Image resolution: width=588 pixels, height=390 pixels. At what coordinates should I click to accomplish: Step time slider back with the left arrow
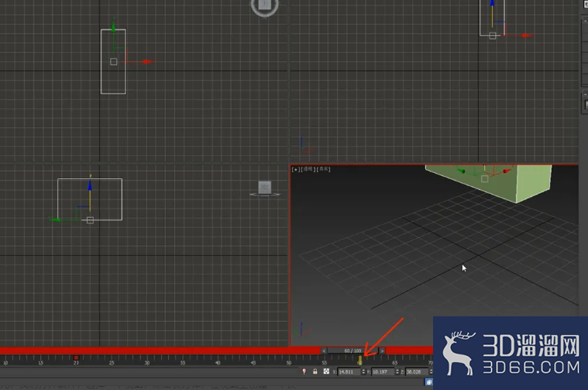[x=324, y=351]
